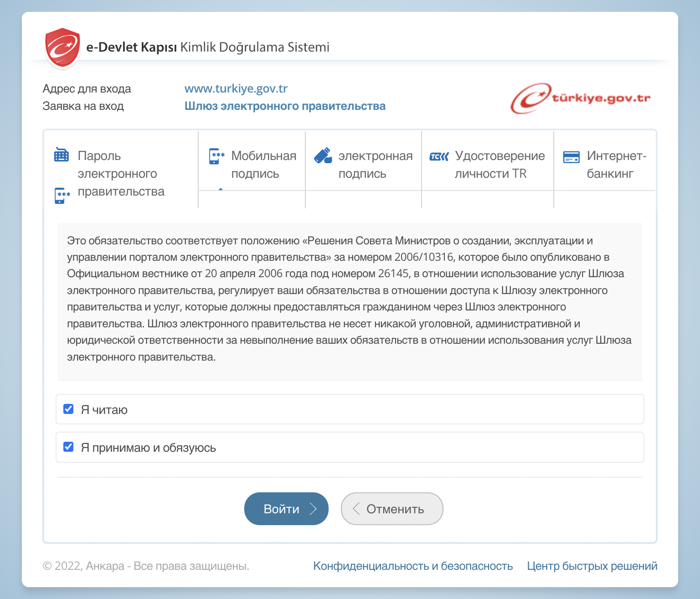Click the USB stick electronic signature icon
Viewport: 700px width, 599px height.
323,156
